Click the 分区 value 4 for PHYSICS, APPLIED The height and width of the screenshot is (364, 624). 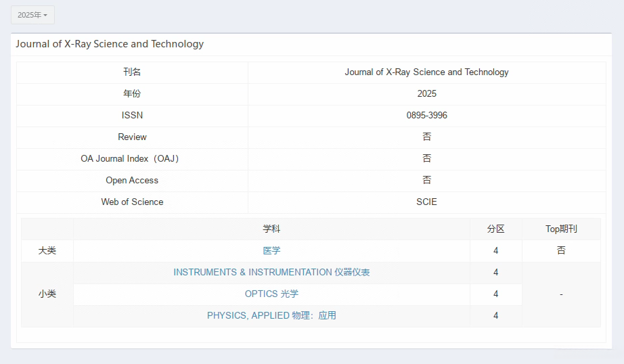coord(496,315)
